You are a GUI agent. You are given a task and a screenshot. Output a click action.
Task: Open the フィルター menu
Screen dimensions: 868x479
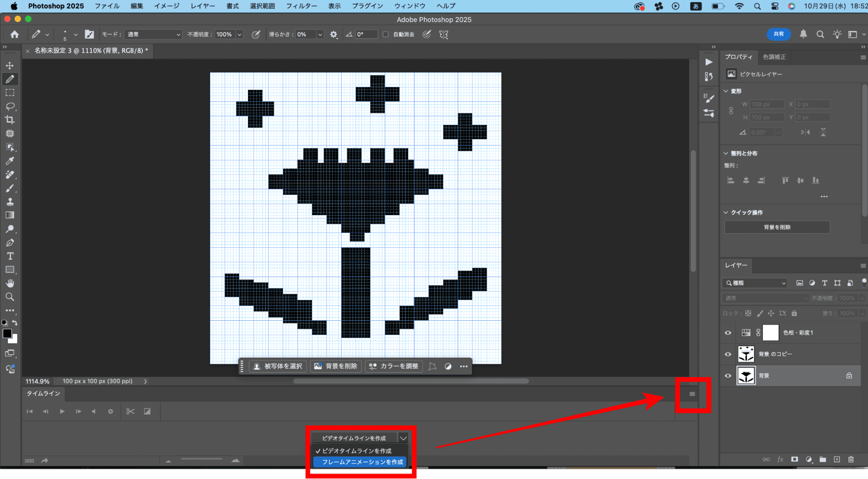pyautogui.click(x=301, y=6)
